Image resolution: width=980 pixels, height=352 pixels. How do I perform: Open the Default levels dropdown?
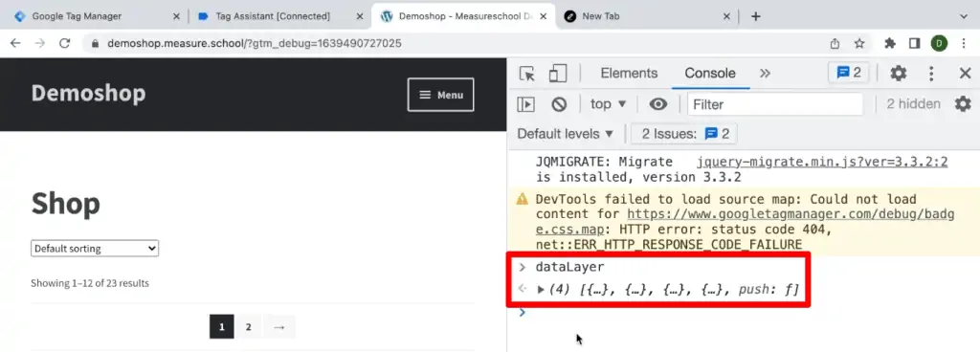point(566,134)
